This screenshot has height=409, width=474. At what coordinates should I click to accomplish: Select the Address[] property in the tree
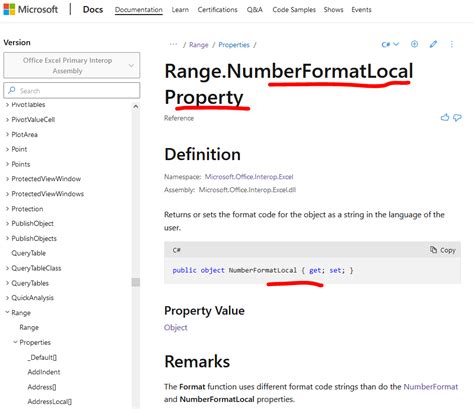pos(42,387)
